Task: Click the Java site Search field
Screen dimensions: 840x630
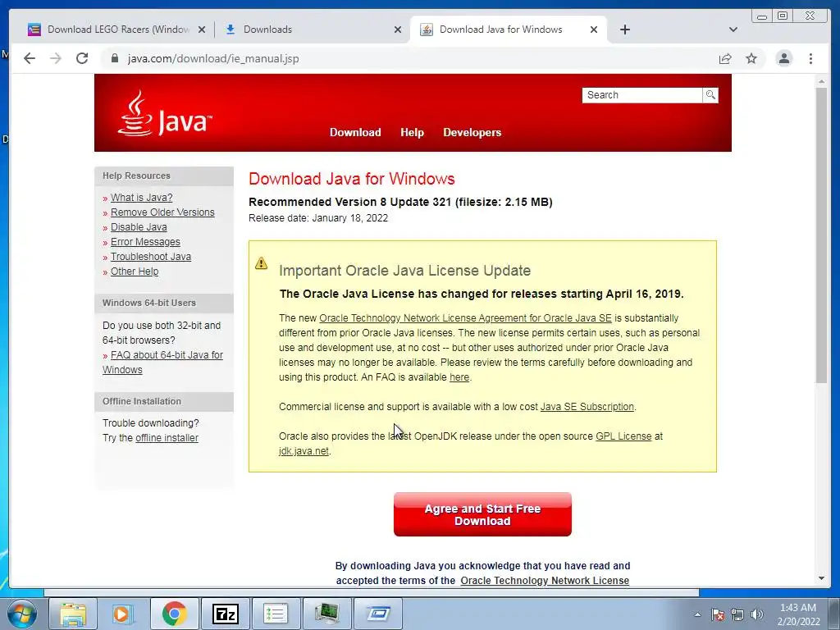Action: 641,95
